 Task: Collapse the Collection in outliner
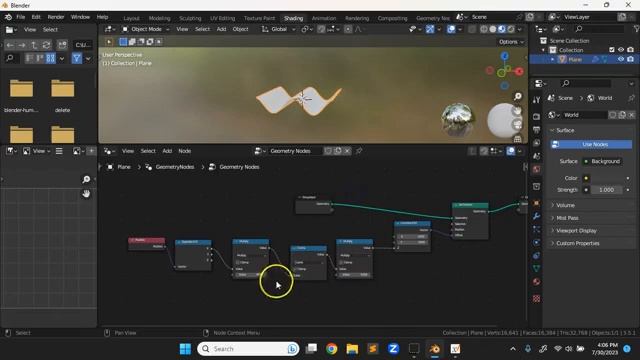click(x=543, y=50)
